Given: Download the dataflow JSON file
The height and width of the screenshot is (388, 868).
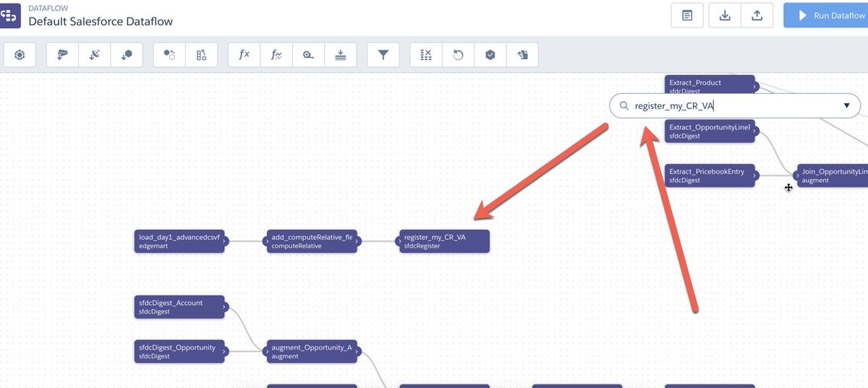Looking at the screenshot, I should 725,15.
